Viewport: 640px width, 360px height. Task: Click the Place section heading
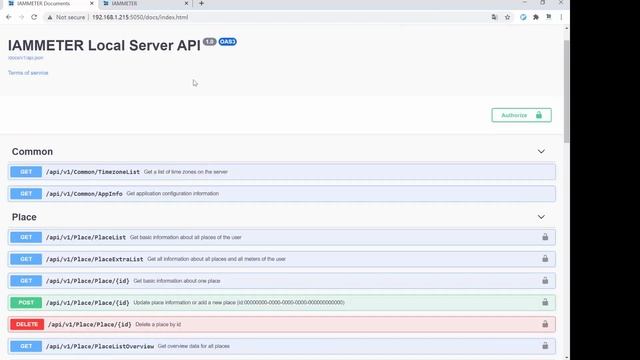pyautogui.click(x=24, y=217)
